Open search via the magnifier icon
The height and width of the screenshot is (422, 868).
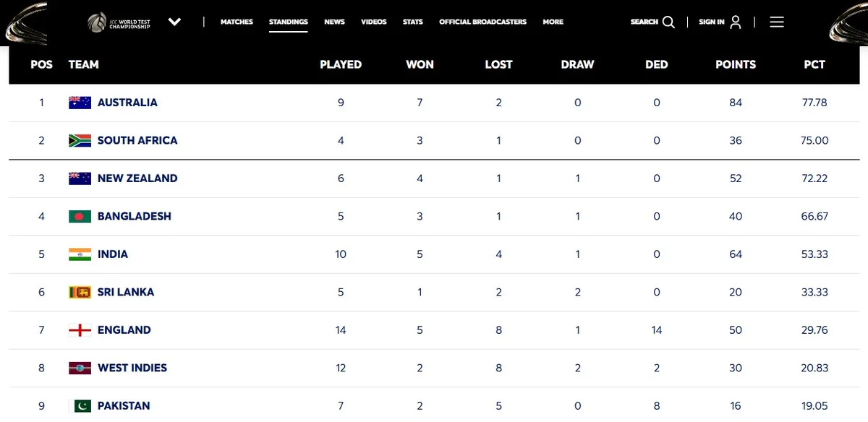[x=668, y=22]
